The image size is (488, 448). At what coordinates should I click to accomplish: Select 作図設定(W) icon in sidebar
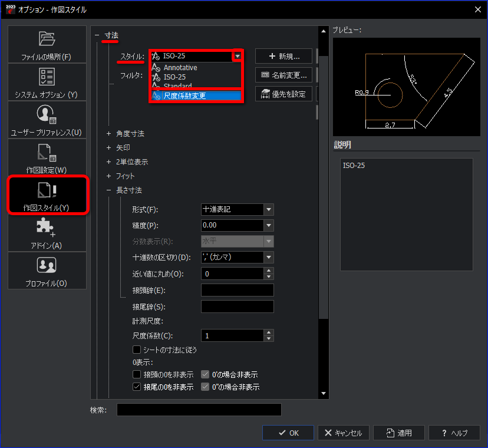(47, 153)
